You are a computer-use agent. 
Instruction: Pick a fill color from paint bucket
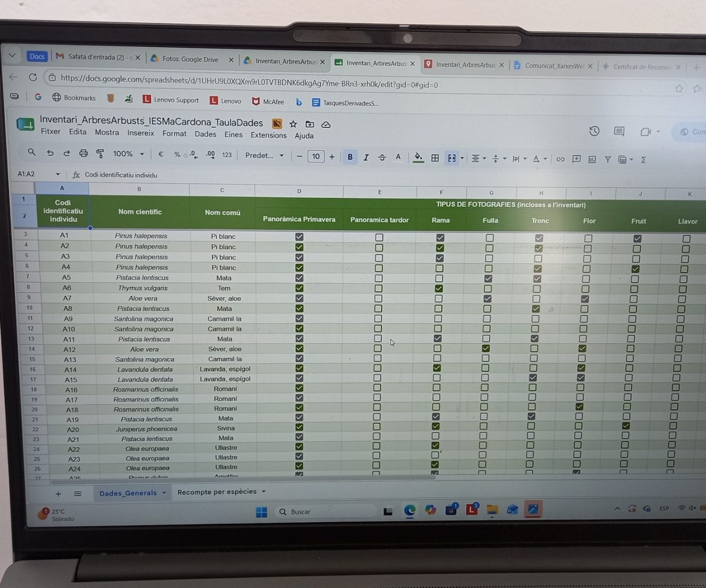pos(418,158)
